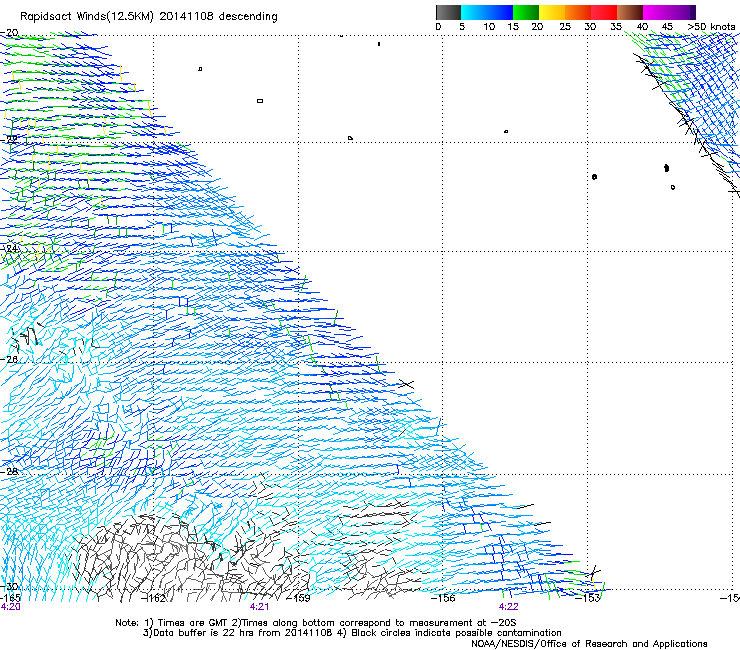
Task: Click the yellow 20-25 knots legend color
Action: click(552, 13)
